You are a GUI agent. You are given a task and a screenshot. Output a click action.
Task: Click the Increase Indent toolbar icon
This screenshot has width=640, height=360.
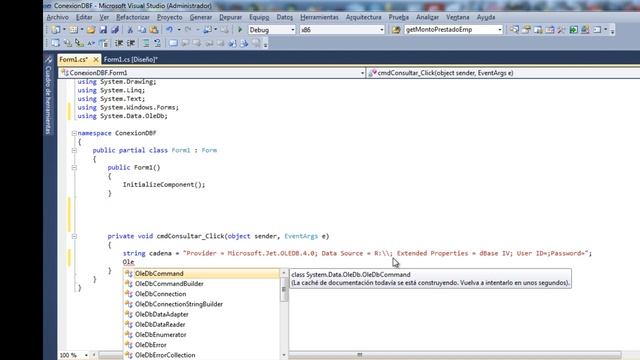point(131,43)
